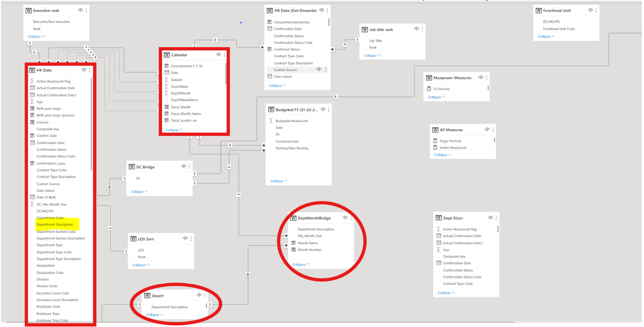Click the Calendar table vertical scrollbar

tap(225, 73)
